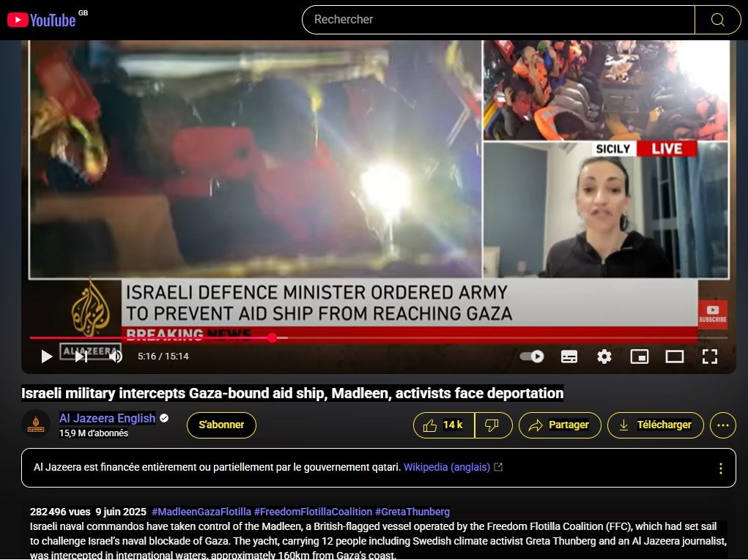Screen dimensions: 748x560
Task: Toggle the autoplay switch in the player
Action: (x=532, y=356)
